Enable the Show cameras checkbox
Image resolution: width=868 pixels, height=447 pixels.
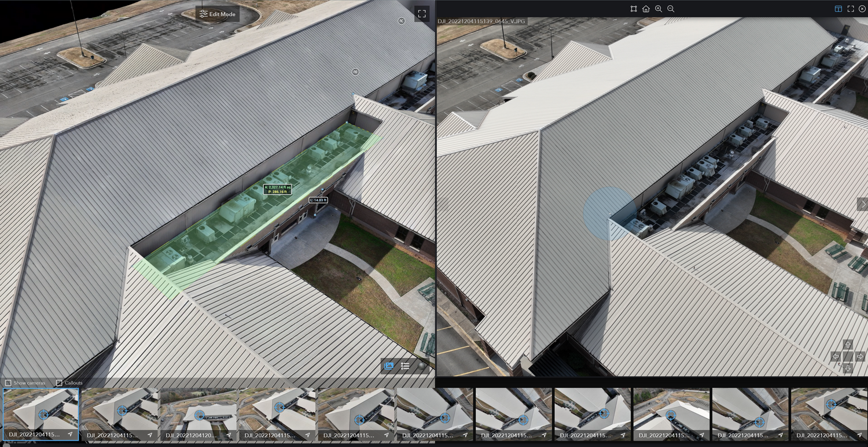point(9,382)
